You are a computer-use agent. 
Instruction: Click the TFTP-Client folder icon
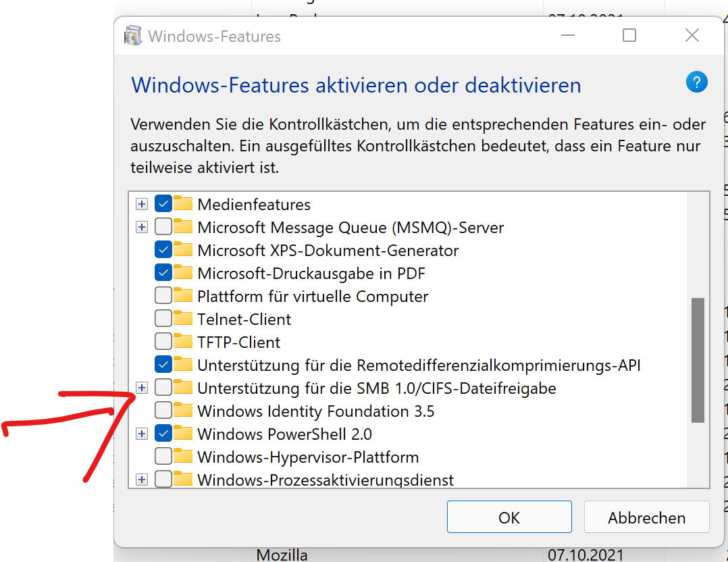click(x=183, y=342)
